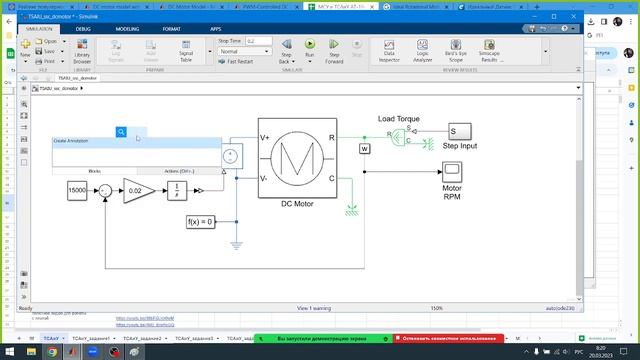The height and width of the screenshot is (360, 640).
Task: Select the Constant 15000 block
Action: tap(77, 191)
